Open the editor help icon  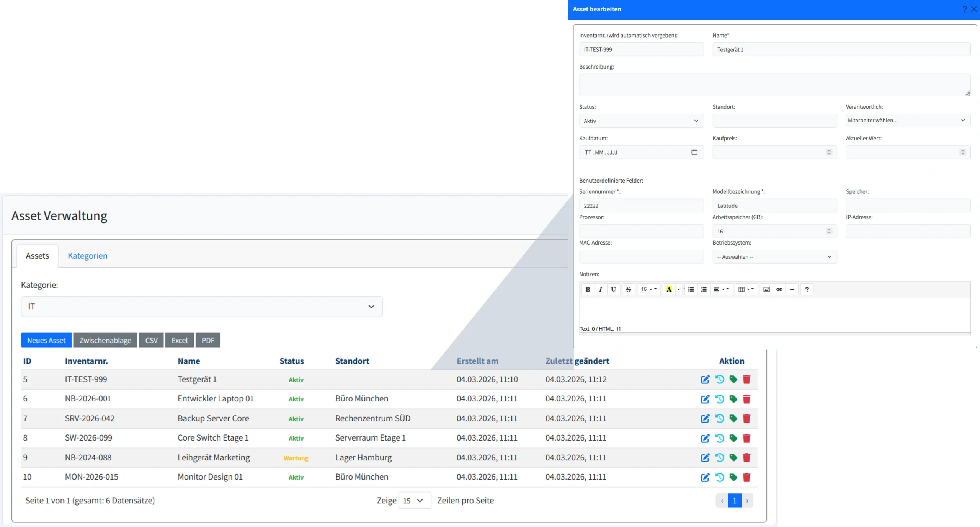point(807,289)
